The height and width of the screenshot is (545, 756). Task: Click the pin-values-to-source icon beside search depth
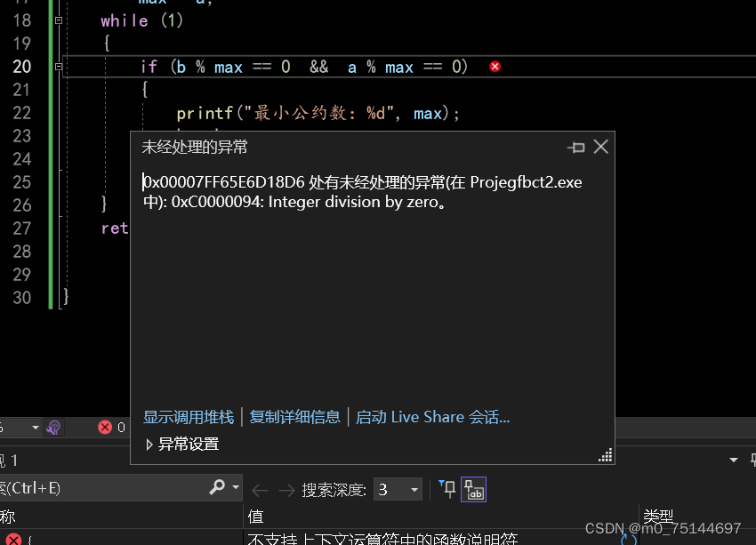pos(448,488)
